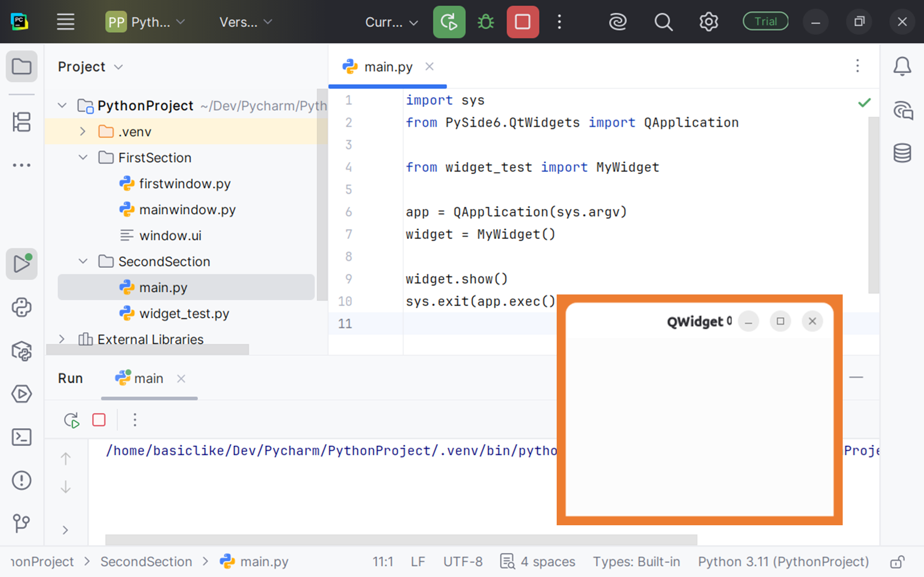Open the Structure tool window

pos(22,122)
